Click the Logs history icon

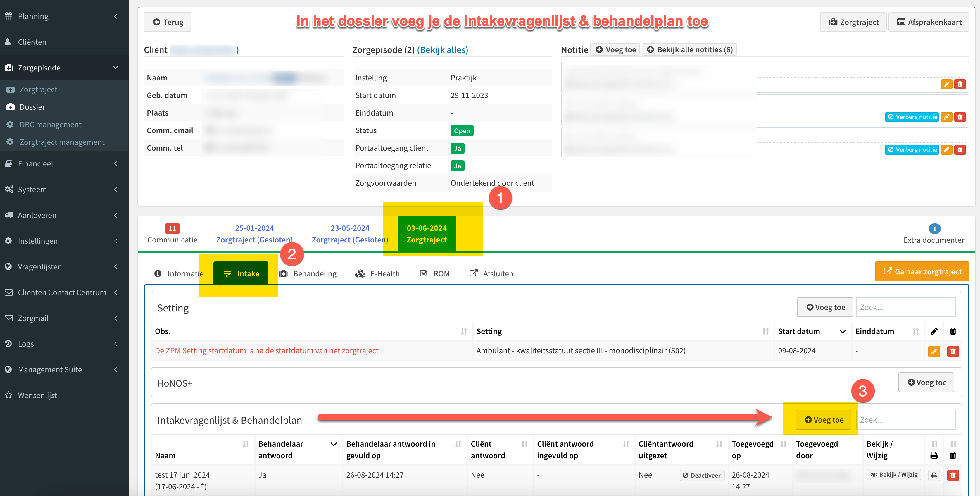[8, 344]
